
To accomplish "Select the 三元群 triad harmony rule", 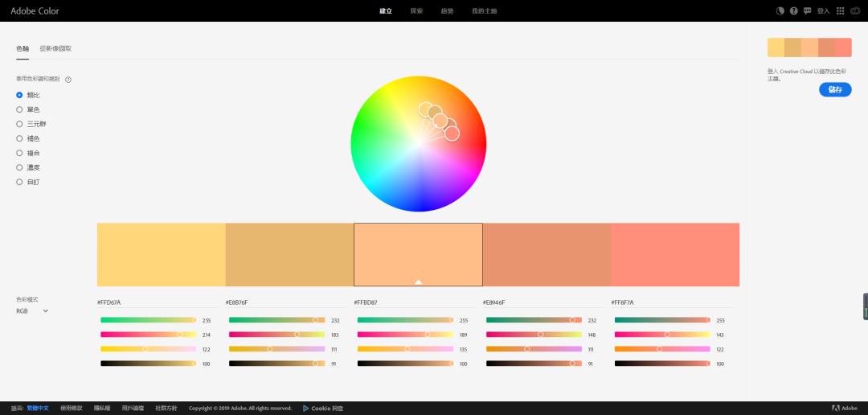I will tap(19, 124).
